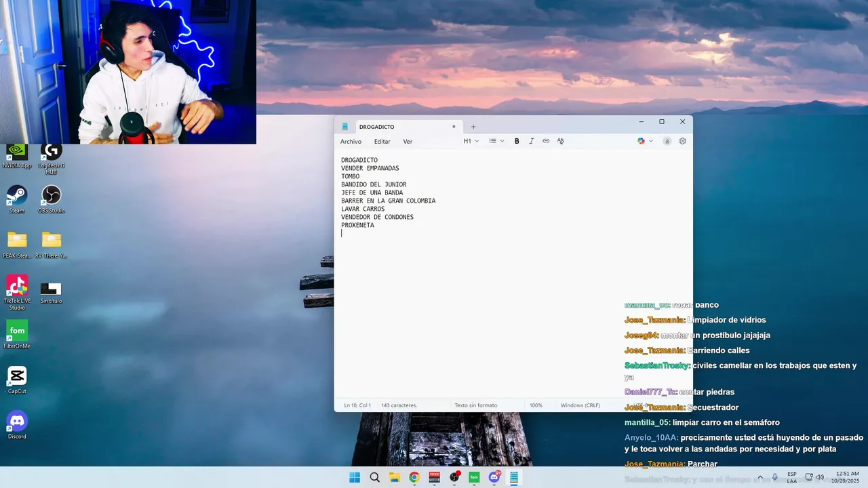Click the Notepad account profile icon
The image size is (868, 488).
coord(667,141)
